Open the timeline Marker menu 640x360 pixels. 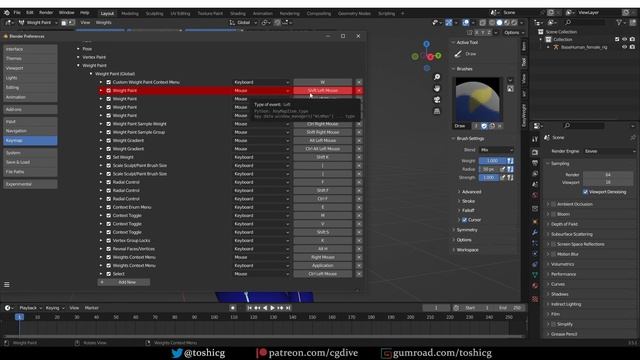click(x=91, y=308)
